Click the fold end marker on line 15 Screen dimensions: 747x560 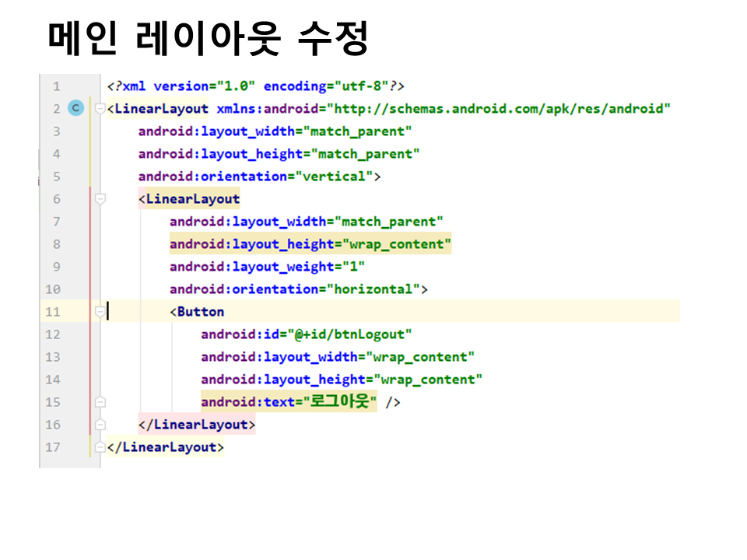100,402
